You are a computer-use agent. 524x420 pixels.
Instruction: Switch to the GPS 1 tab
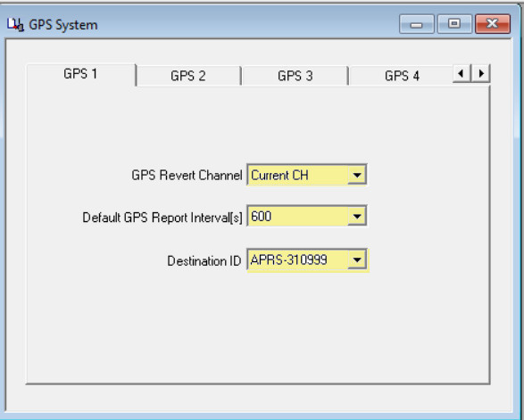tap(81, 74)
